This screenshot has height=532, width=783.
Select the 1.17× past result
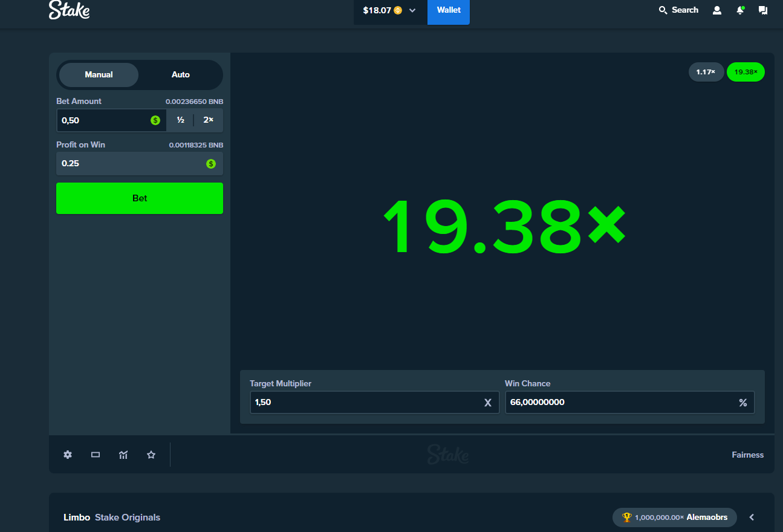[706, 73]
